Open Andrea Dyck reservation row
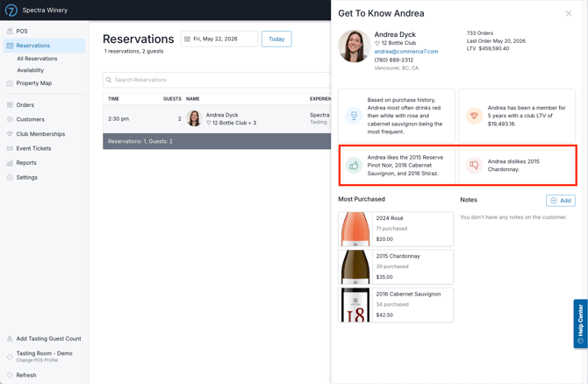The height and width of the screenshot is (384, 588). coord(217,118)
